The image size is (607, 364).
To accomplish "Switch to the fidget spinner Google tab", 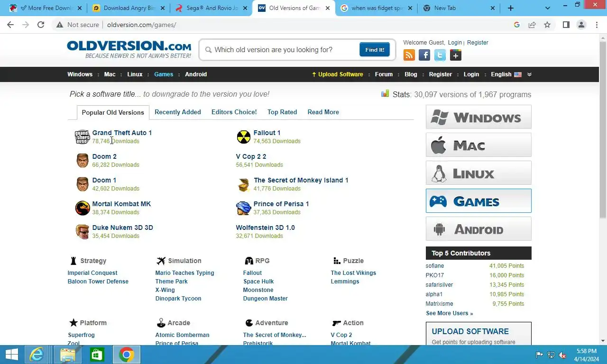I will pyautogui.click(x=376, y=8).
